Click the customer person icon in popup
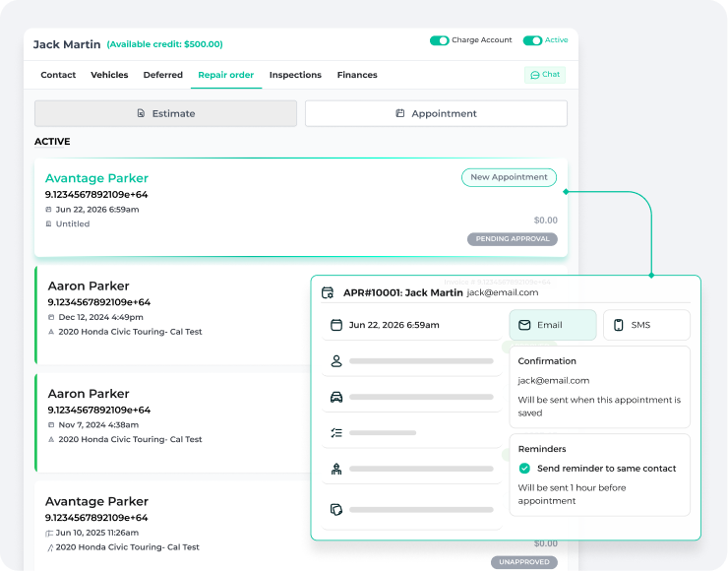The height and width of the screenshot is (571, 728). (336, 361)
